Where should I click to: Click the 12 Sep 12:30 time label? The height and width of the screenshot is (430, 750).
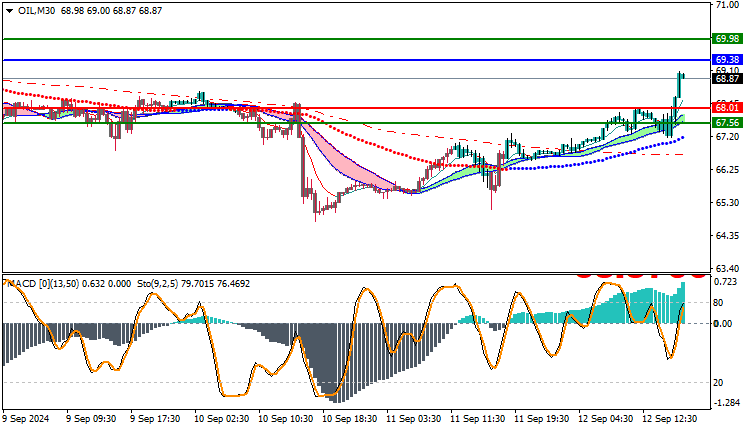tap(670, 419)
